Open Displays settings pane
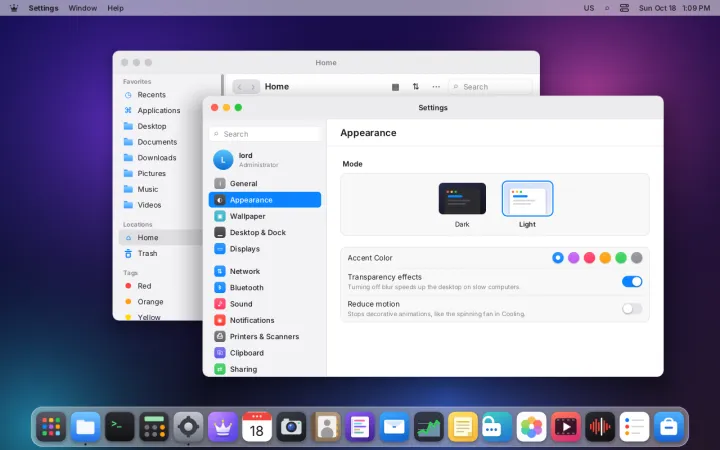The height and width of the screenshot is (450, 720). pyautogui.click(x=265, y=248)
